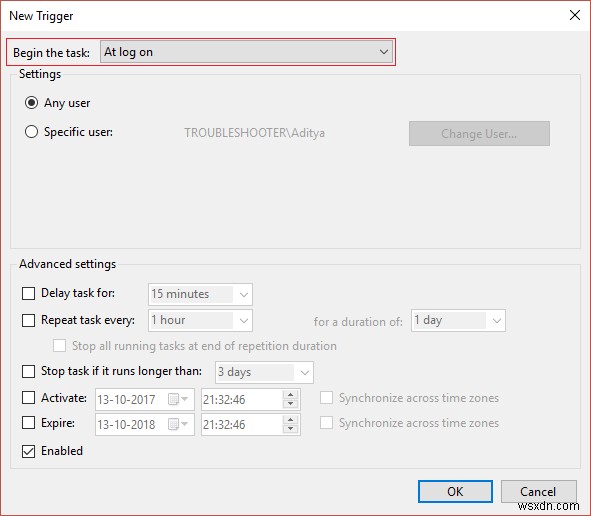This screenshot has width=591, height=516.
Task: Click the Cancel button
Action: (x=538, y=491)
